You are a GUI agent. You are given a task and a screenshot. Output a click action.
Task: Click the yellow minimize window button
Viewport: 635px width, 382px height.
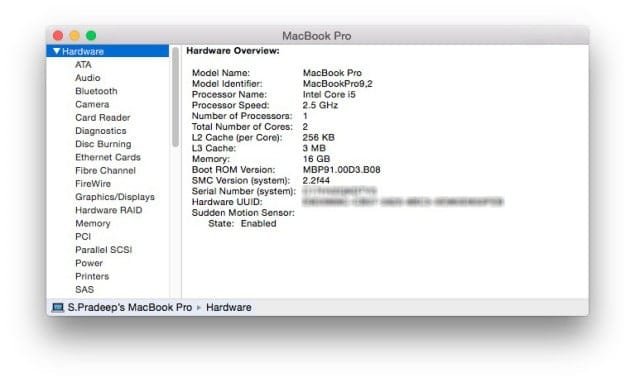tap(75, 36)
